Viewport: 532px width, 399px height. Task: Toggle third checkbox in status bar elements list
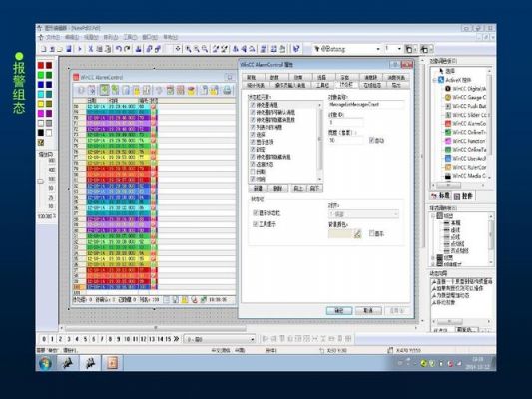click(x=253, y=120)
